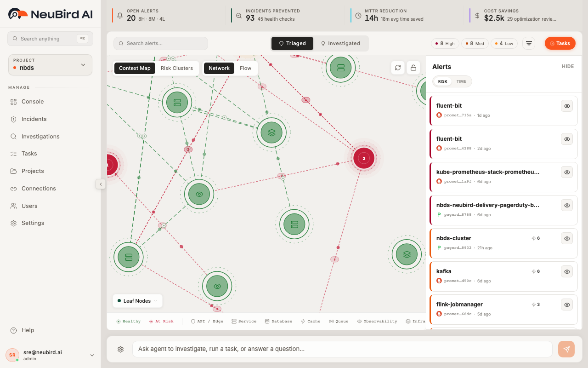The width and height of the screenshot is (588, 368).
Task: Toggle eye icon for nbds-cluster alert
Action: (x=567, y=238)
